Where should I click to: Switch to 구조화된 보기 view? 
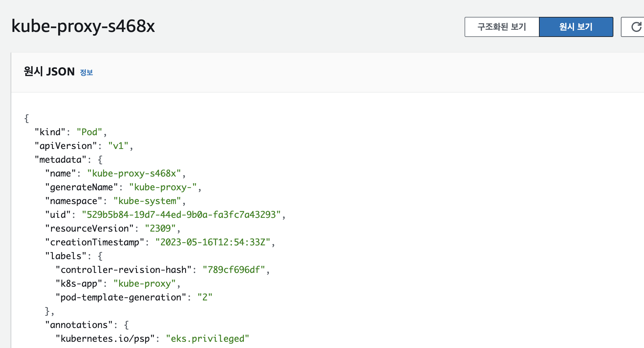pos(502,27)
